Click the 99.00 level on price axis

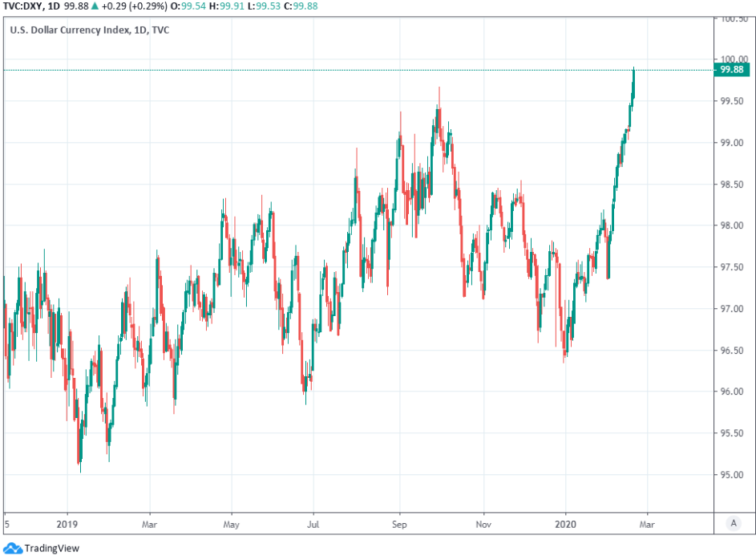pos(732,143)
